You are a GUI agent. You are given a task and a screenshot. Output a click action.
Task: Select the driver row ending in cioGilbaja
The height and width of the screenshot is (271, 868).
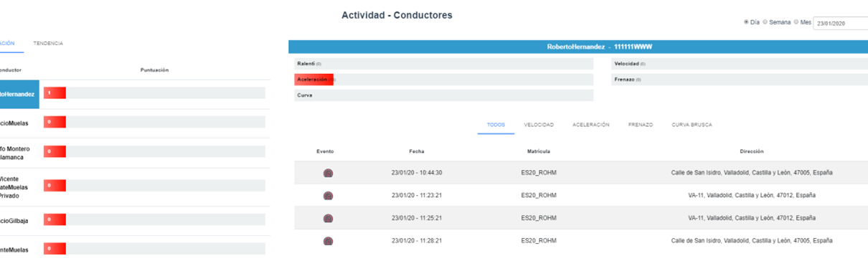point(135,221)
